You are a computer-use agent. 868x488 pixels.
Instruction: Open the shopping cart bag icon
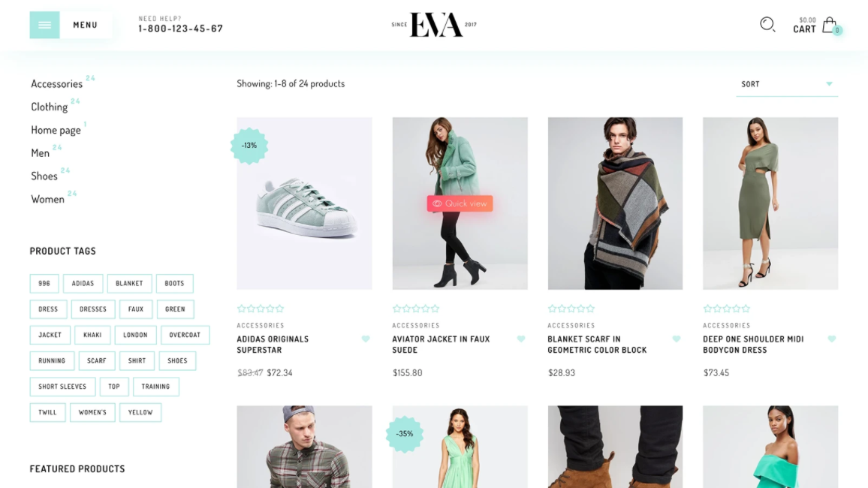point(829,25)
